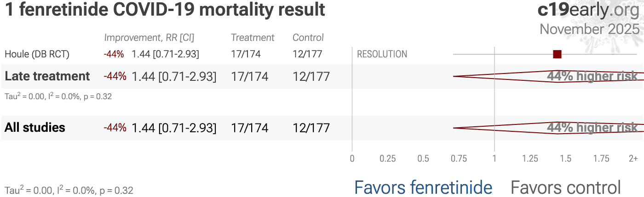Click the Houle row's 12/177 control value

(307, 54)
